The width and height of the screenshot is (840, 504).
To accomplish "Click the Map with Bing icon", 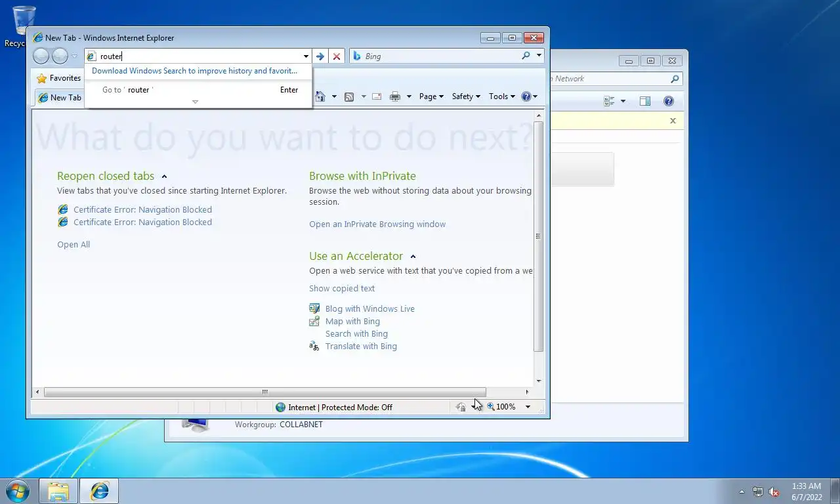I will [314, 322].
